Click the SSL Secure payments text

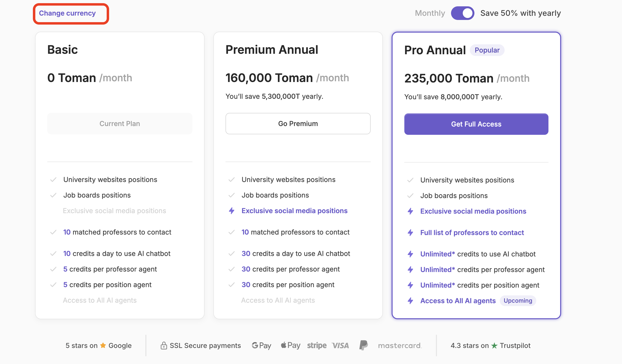pos(205,346)
